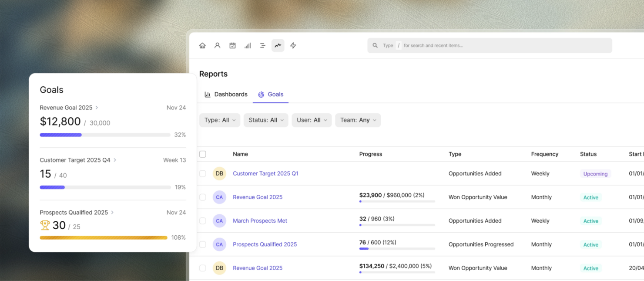
Task: Open the Home navigation icon
Action: point(202,45)
